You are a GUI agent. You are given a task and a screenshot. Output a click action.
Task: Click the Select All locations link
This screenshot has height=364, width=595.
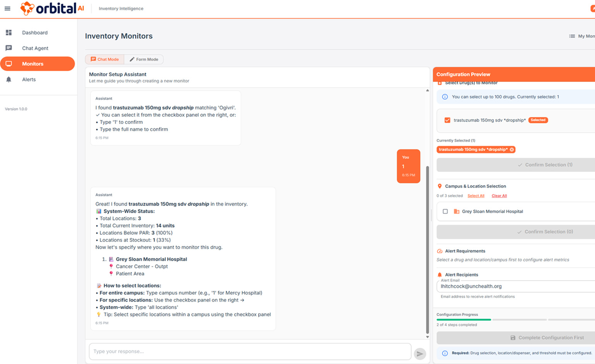tap(476, 196)
